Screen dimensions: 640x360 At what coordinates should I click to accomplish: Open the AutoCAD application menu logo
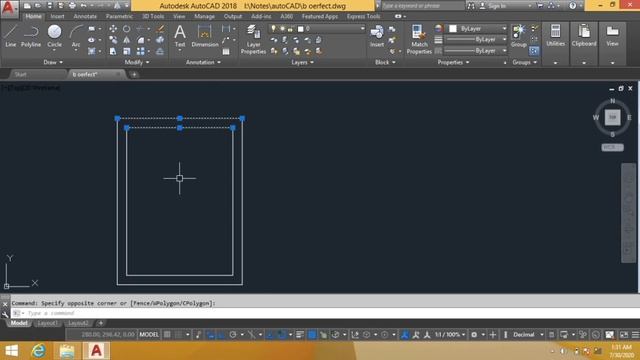click(9, 8)
